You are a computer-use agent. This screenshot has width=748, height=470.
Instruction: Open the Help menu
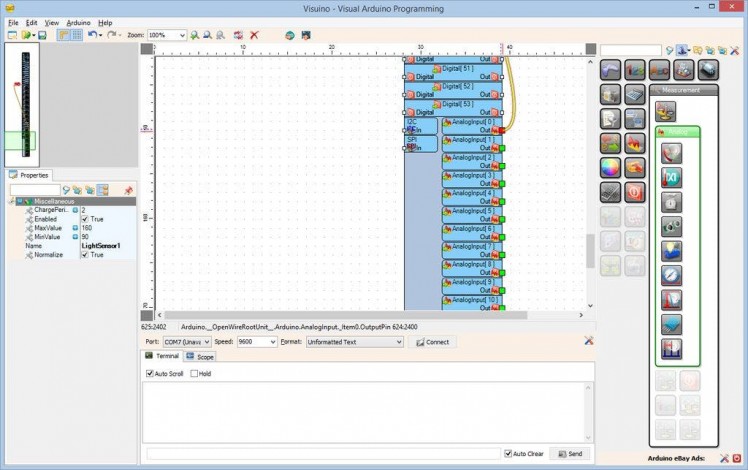click(x=105, y=22)
